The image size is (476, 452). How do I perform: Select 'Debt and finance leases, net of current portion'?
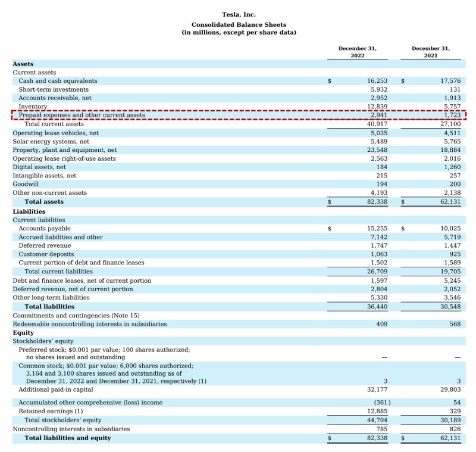[x=82, y=280]
